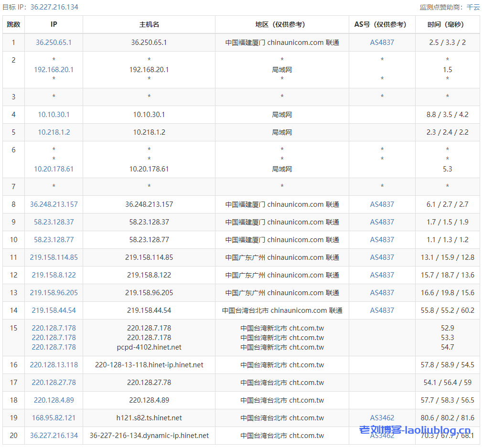Open the blue 192.168.20.1 IP link
The width and height of the screenshot is (483, 448).
(x=54, y=70)
